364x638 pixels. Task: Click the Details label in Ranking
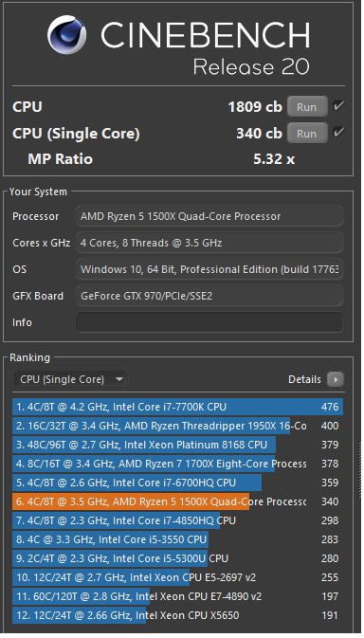click(x=304, y=379)
